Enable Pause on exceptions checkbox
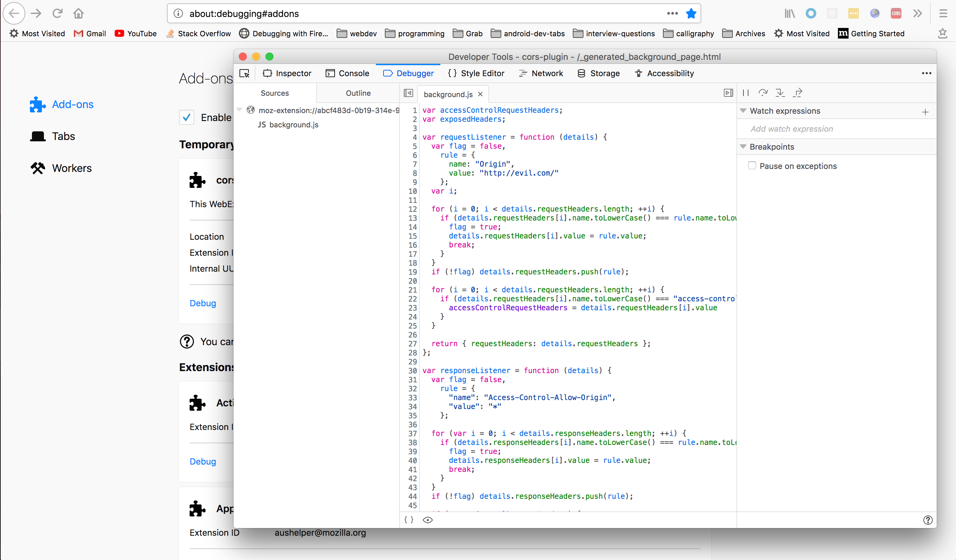 pyautogui.click(x=752, y=166)
